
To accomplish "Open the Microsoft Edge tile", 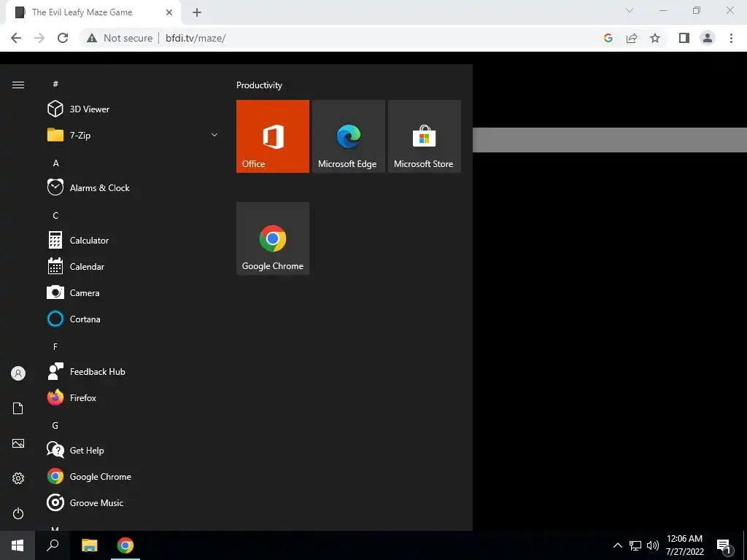I will pos(348,136).
